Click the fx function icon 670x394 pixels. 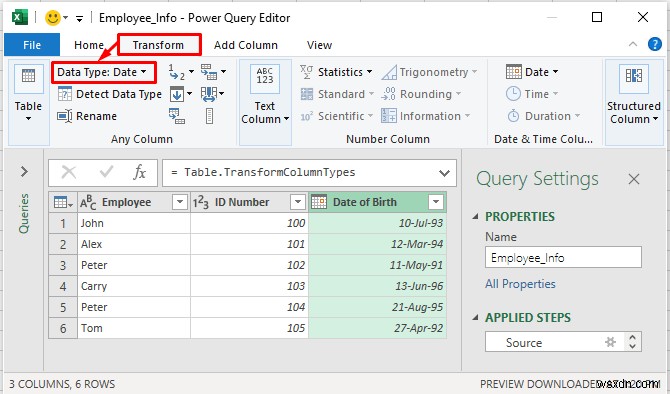(x=139, y=172)
